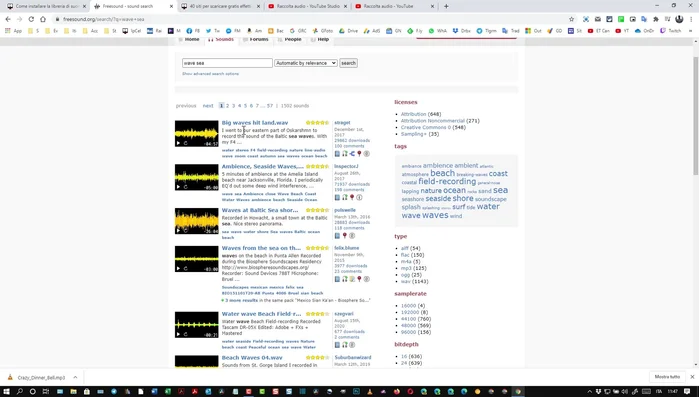This screenshot has width=699, height=397.
Task: Filter by 'Creative Commons 0' license
Action: pyautogui.click(x=425, y=127)
